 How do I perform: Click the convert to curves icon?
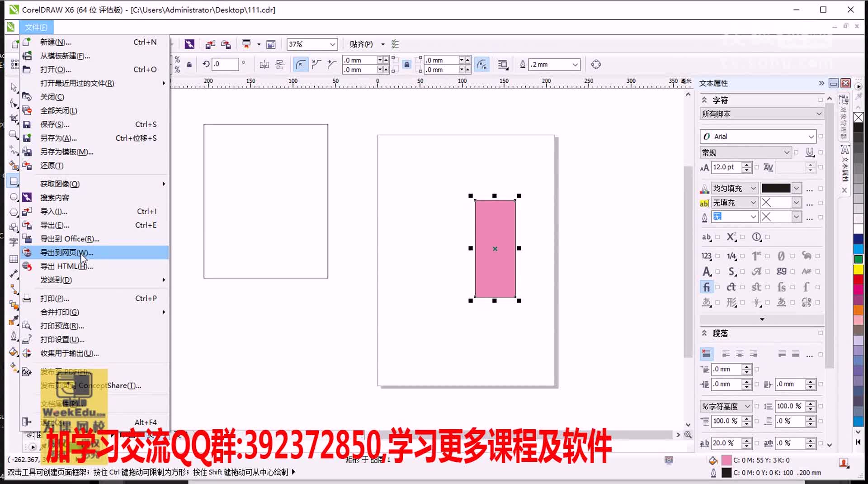click(596, 64)
